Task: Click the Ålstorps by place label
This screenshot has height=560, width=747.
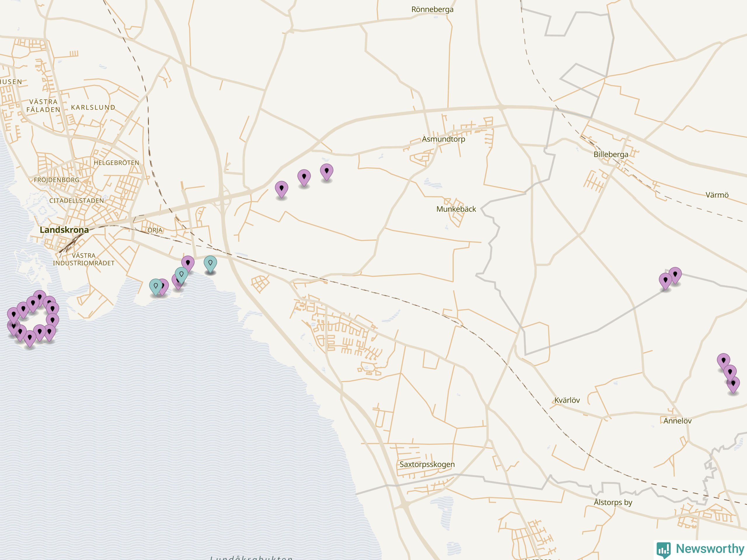Action: click(612, 502)
